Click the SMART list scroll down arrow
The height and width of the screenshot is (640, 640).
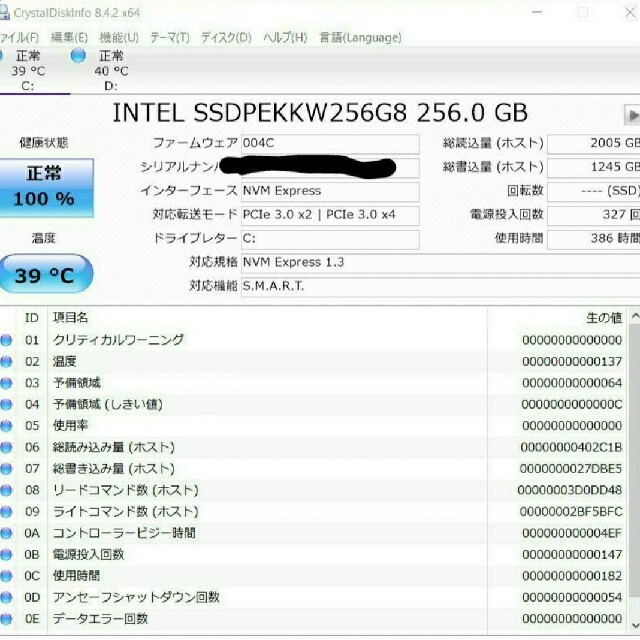[635, 626]
